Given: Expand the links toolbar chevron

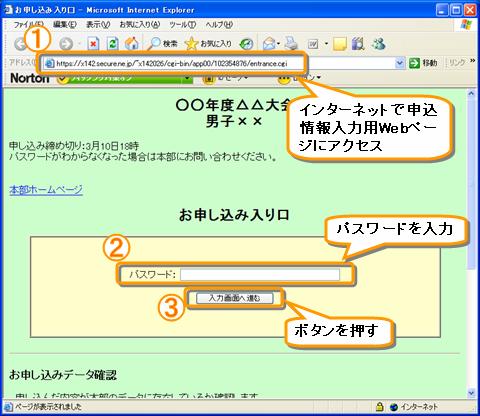Looking at the screenshot, I should click(472, 61).
